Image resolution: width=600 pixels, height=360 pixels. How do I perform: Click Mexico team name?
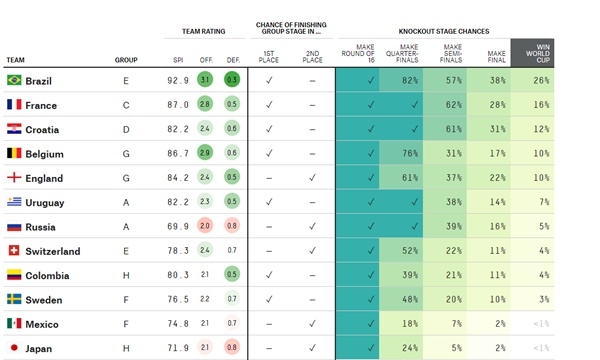point(42,324)
